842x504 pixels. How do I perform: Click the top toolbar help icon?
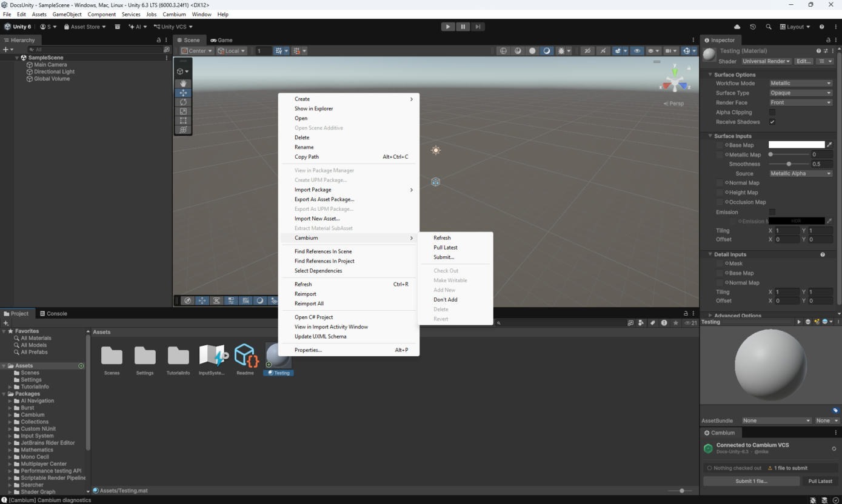coord(822,27)
